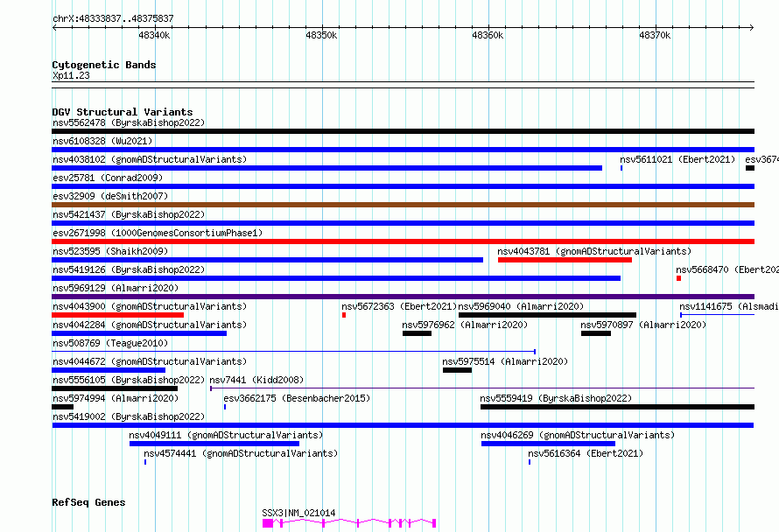779x532 pixels.
Task: Click the esv25781 (Conrad2009) label
Action: coord(108,178)
